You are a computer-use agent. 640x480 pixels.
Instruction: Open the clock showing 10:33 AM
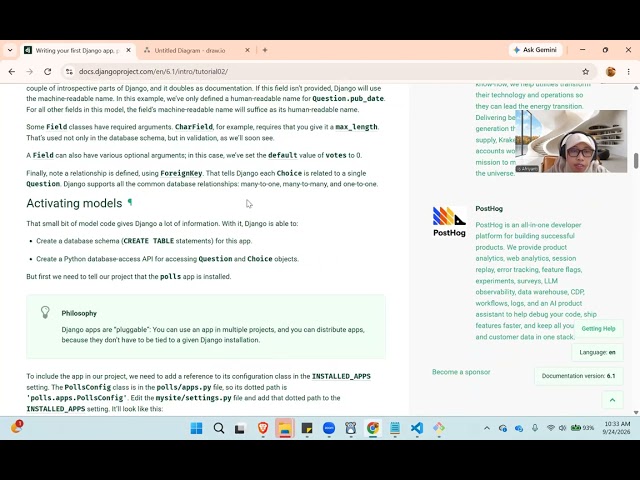click(x=617, y=428)
